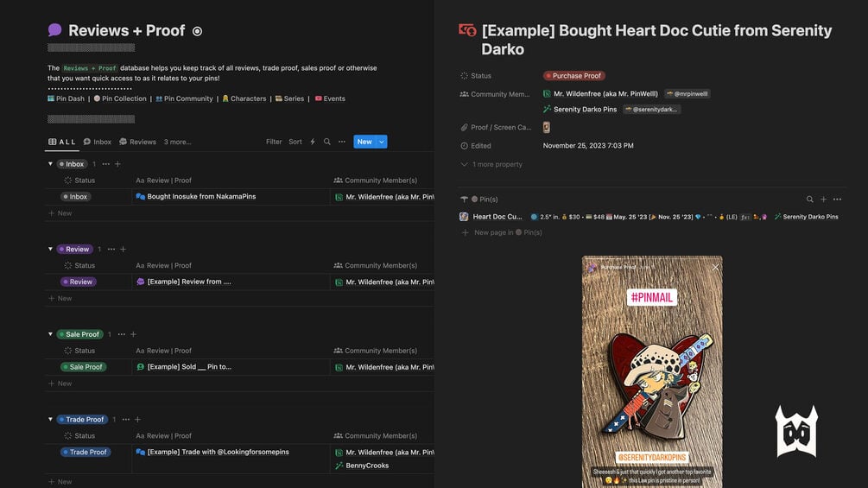
Task: Add a pin with the Pin(s) plus icon
Action: click(824, 200)
